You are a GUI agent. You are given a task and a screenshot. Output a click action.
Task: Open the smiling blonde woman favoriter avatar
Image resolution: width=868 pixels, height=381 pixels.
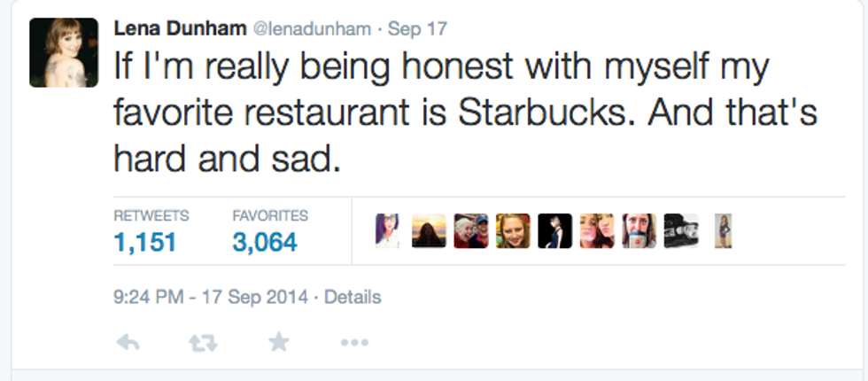click(513, 230)
